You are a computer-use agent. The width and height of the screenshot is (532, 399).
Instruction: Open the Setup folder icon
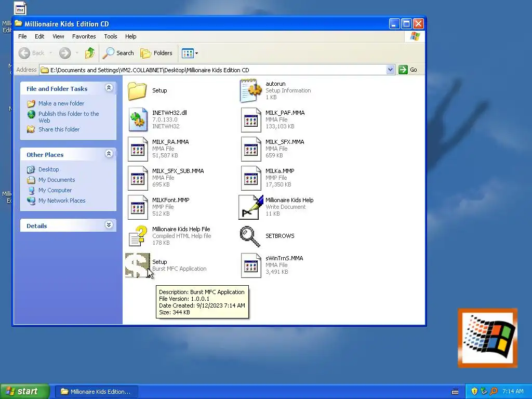(137, 91)
